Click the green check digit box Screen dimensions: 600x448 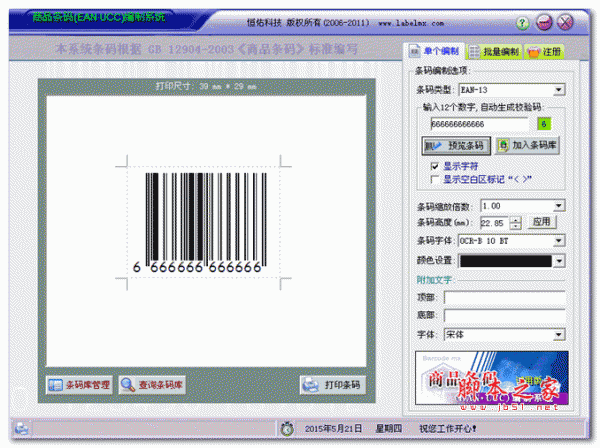[544, 124]
